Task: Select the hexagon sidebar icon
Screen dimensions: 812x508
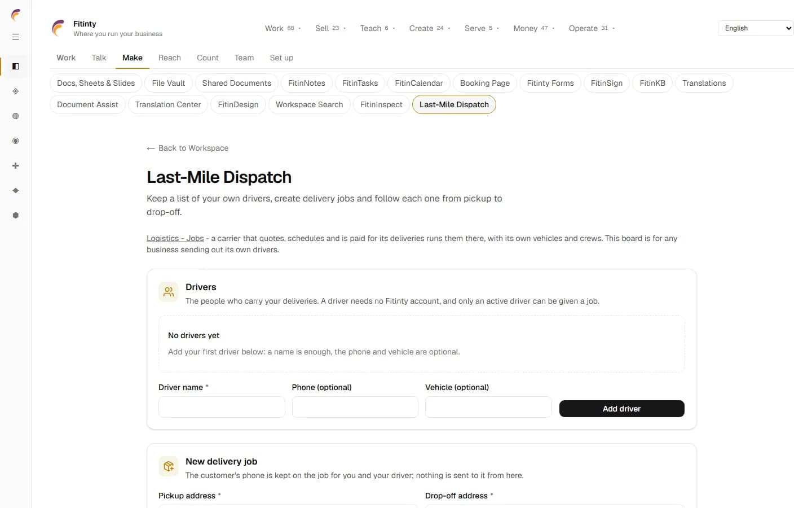Action: point(16,216)
